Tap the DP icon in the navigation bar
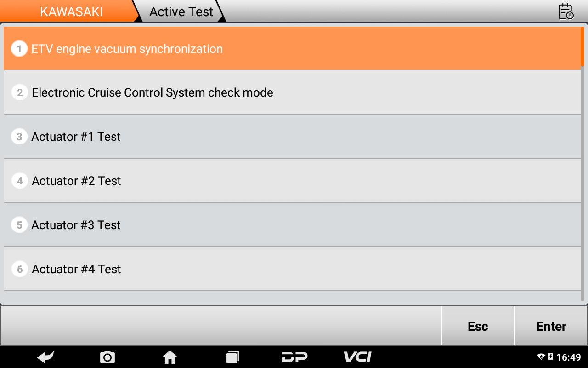Screen dimensions: 588x368 [294, 357]
